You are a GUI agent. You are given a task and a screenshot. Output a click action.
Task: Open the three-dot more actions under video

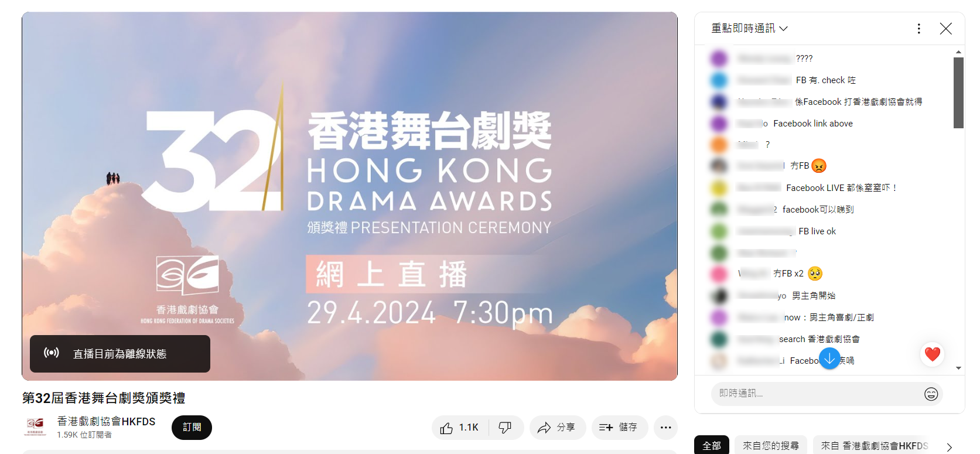tap(665, 428)
